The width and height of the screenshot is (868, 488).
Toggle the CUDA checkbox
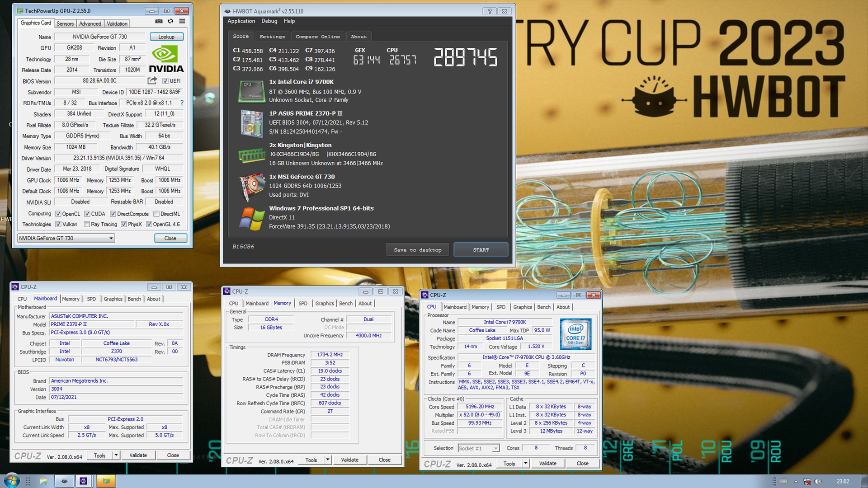[x=87, y=214]
